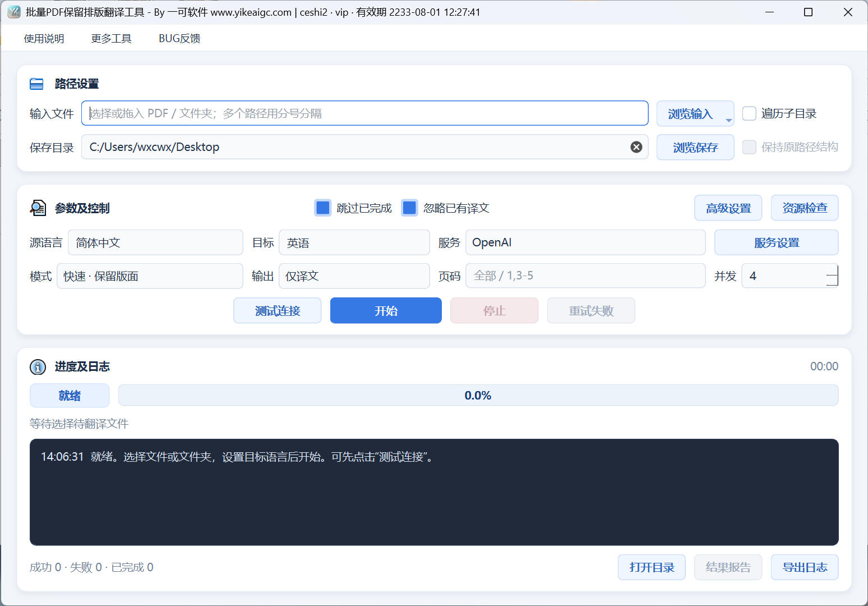Click the 等待选择待翻译文件 status text
Viewport: 868px width, 606px height.
79,424
